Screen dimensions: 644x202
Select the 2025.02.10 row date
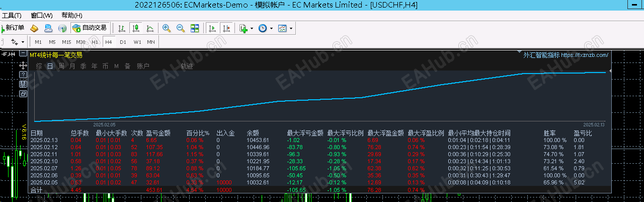44,161
